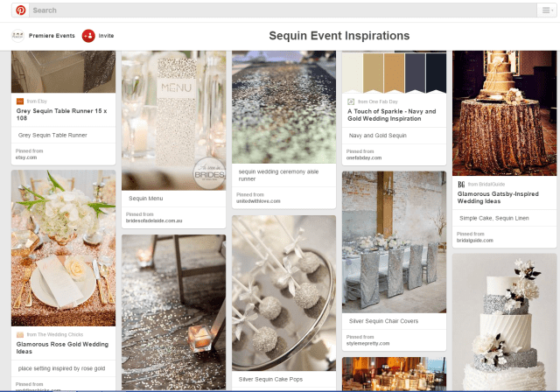Click the Invite label
This screenshot has height=392, width=560.
pos(106,36)
